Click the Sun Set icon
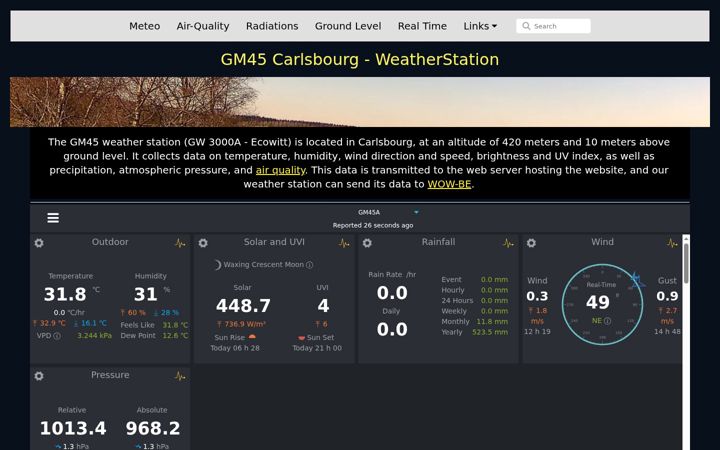 (301, 338)
